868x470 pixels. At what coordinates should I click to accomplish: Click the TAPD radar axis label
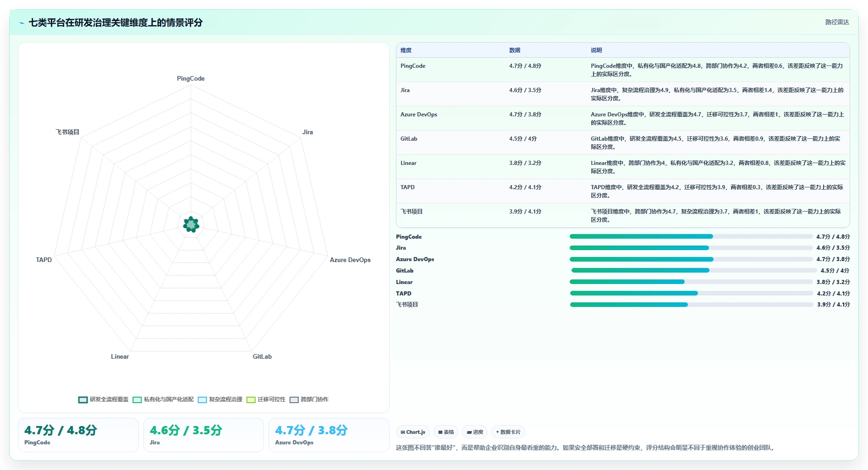(x=44, y=260)
